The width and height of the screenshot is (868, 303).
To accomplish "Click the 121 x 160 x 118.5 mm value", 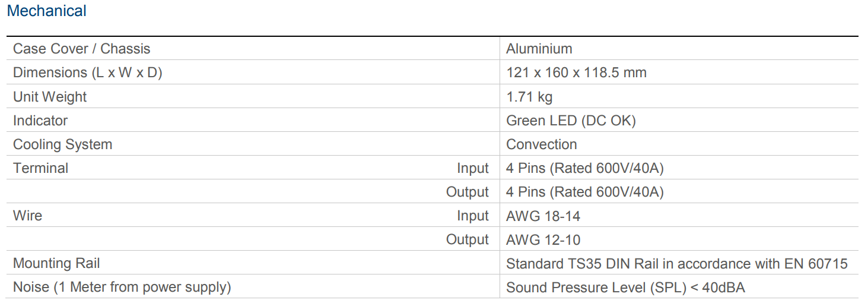I will click(576, 72).
